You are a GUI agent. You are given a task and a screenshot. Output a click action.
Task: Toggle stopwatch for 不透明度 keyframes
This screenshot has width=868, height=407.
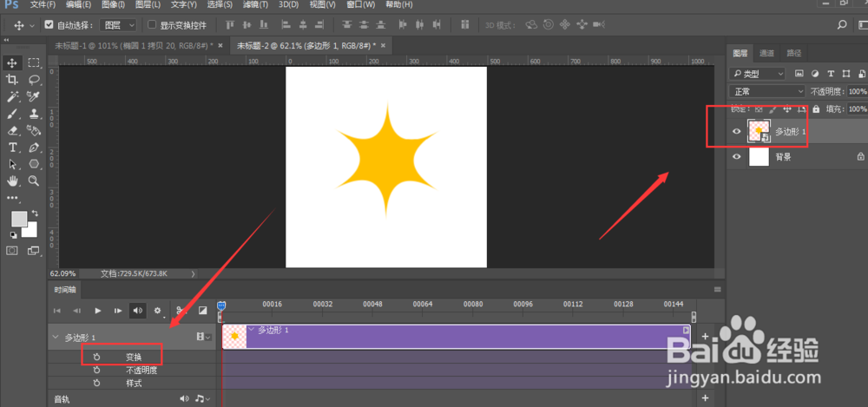(96, 370)
